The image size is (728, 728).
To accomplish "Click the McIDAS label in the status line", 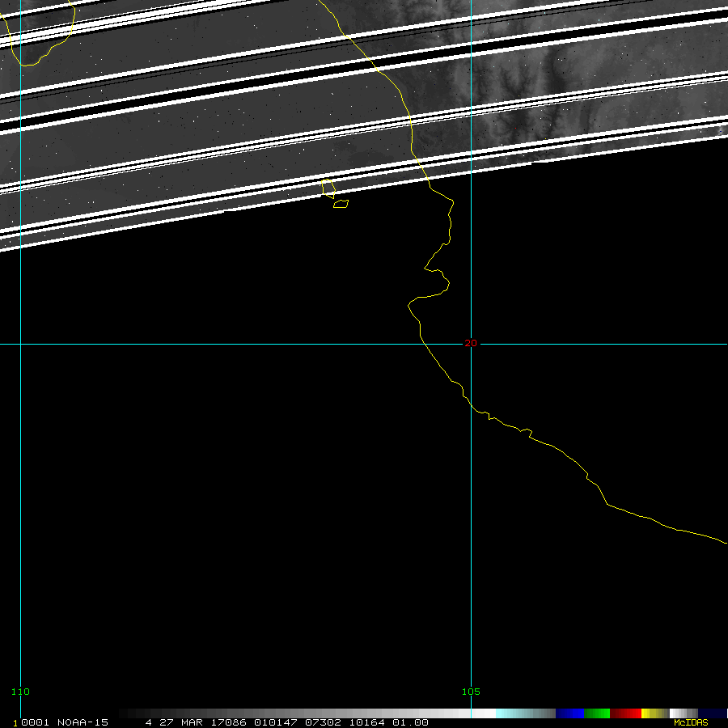I will [690, 722].
